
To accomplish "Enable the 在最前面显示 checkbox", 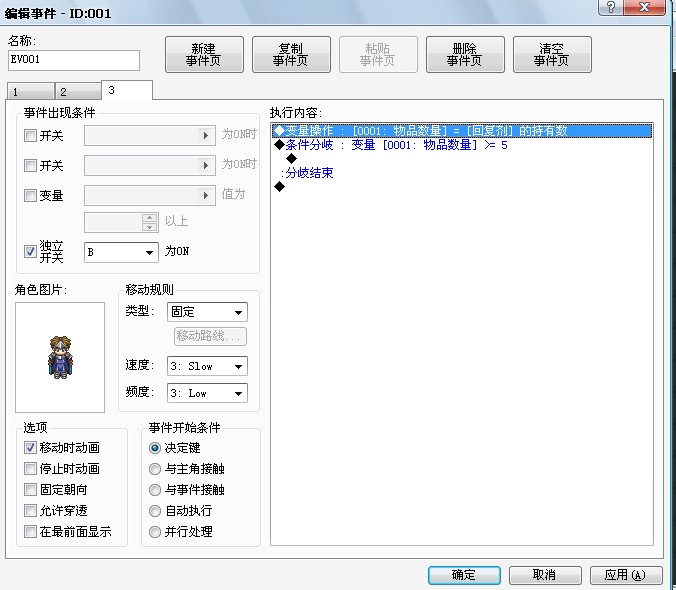I will click(30, 531).
